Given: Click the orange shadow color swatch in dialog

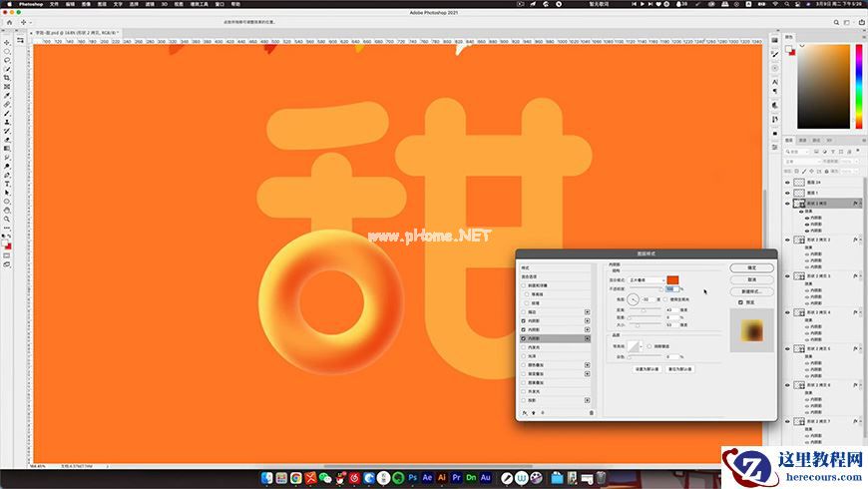Looking at the screenshot, I should [672, 280].
